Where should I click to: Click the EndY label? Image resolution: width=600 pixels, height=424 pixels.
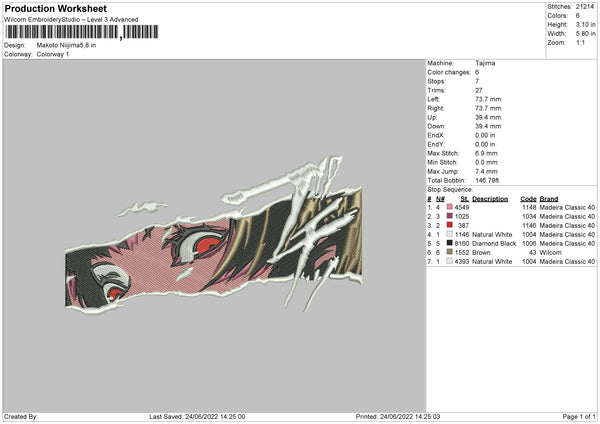point(436,144)
